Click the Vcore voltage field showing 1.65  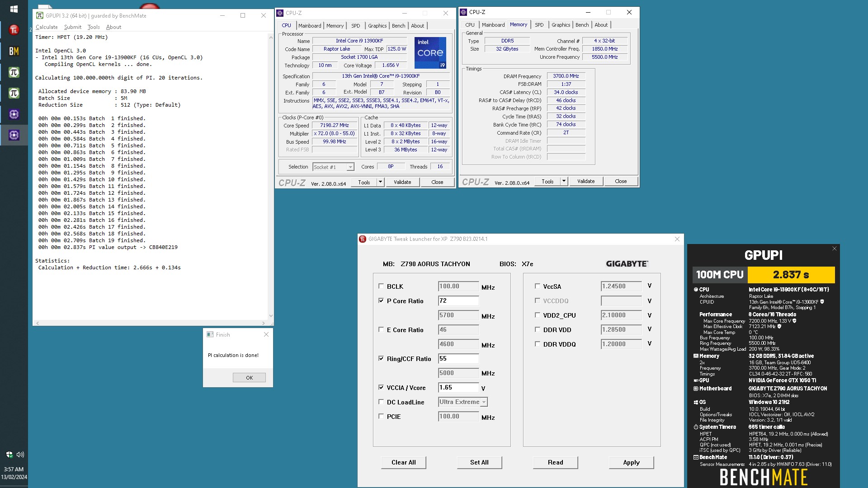(x=458, y=387)
